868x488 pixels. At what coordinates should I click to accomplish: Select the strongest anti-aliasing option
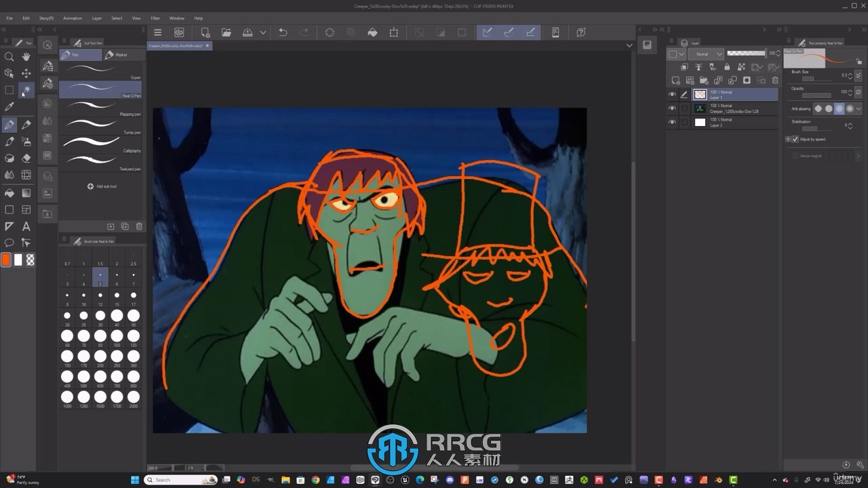coord(850,108)
